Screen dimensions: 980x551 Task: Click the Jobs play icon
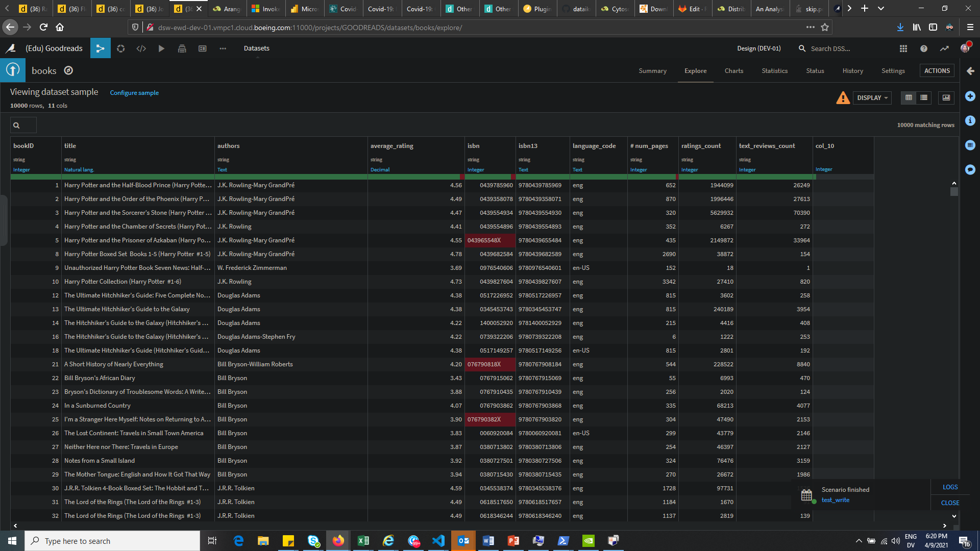tap(162, 48)
